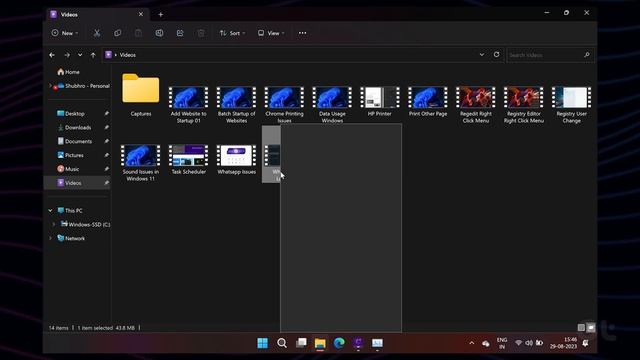
Task: Click the Delete toolbar icon
Action: point(201,33)
